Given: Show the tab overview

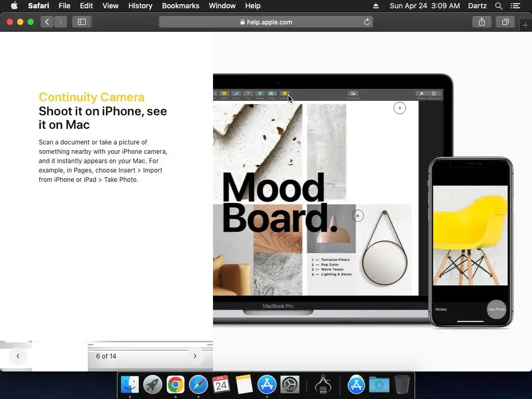Looking at the screenshot, I should click(x=505, y=22).
